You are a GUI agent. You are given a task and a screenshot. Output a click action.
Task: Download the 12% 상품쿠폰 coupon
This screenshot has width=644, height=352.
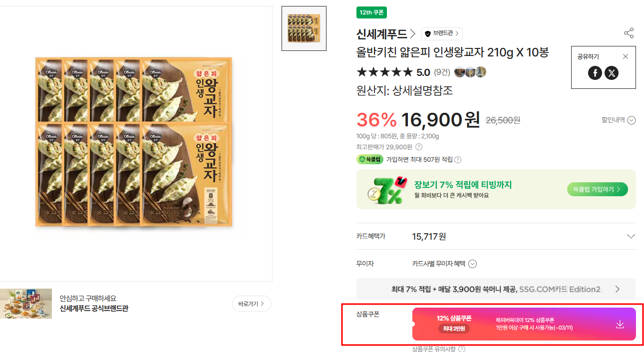tap(620, 324)
